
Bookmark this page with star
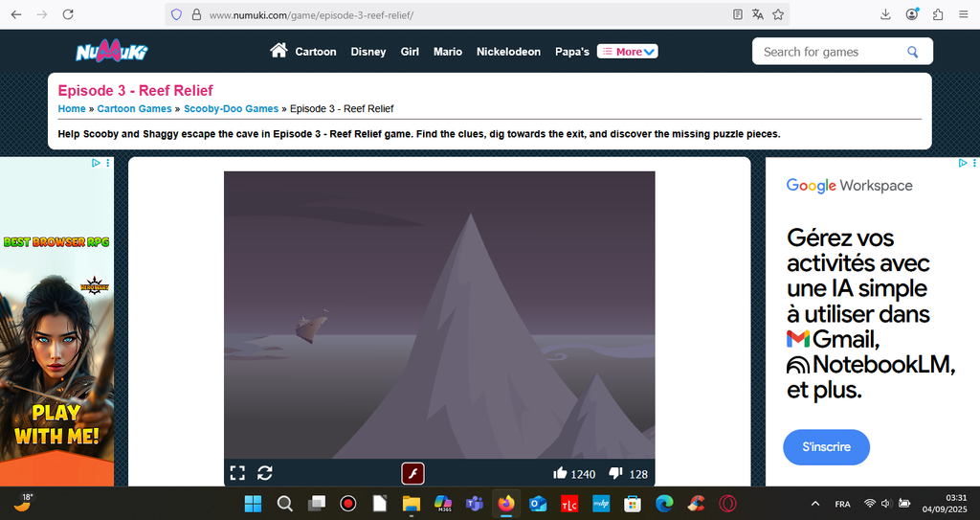click(x=778, y=14)
